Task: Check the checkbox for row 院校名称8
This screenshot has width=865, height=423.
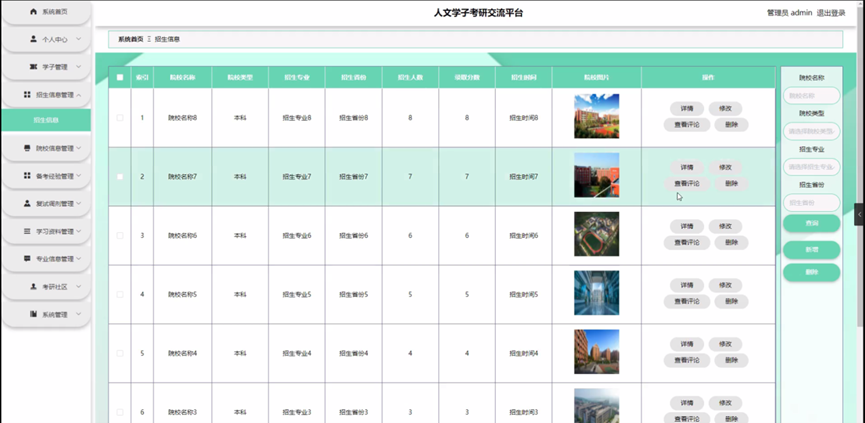Action: point(120,117)
